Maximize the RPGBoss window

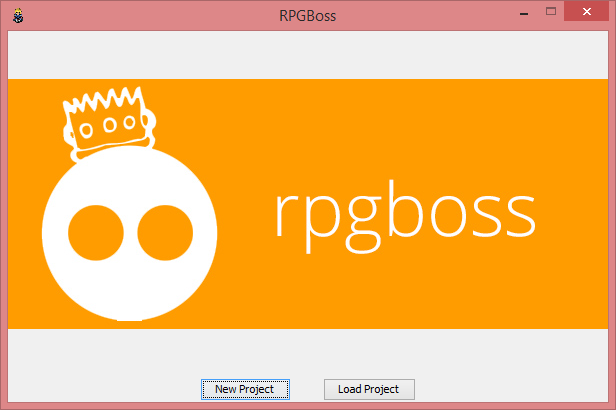coord(551,11)
